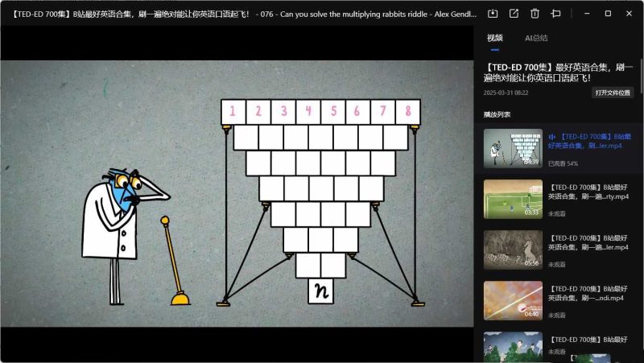Image resolution: width=644 pixels, height=363 pixels.
Task: Click the 打开文件位置 button
Action: coord(613,93)
